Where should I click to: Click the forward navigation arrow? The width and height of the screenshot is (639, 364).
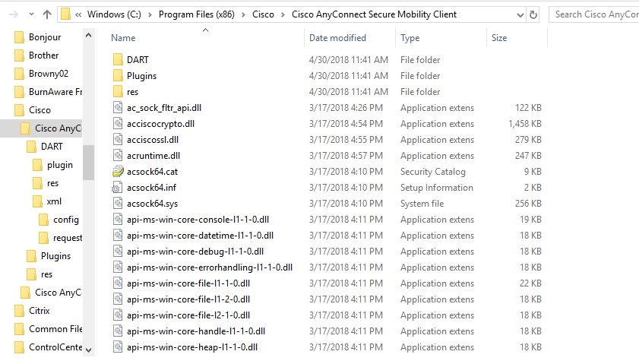point(14,14)
